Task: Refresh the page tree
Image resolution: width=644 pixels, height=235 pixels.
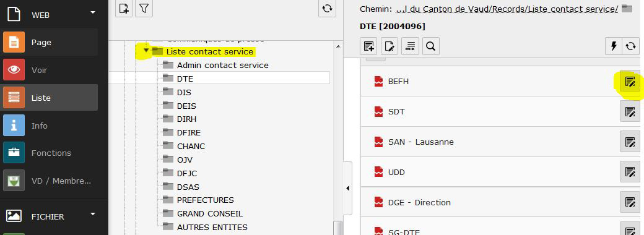Action: pos(327,9)
